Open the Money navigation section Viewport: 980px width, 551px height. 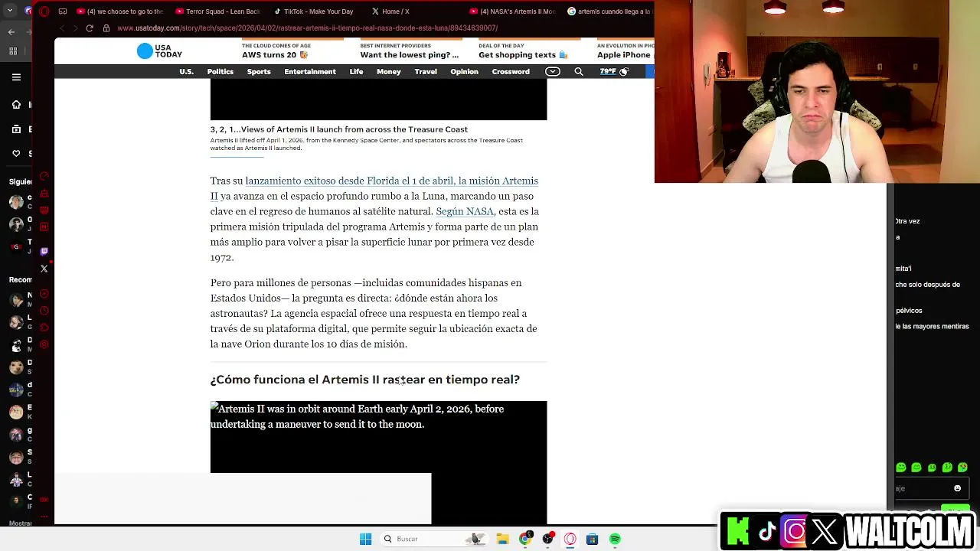[388, 71]
